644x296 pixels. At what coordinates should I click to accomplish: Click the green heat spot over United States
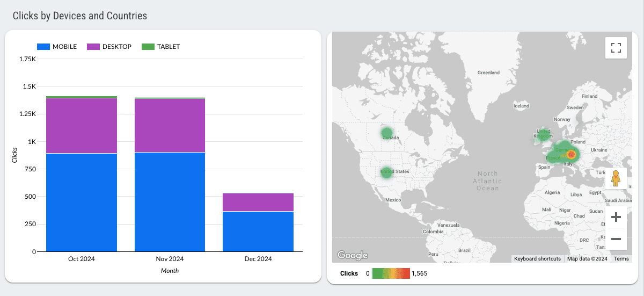pyautogui.click(x=386, y=172)
